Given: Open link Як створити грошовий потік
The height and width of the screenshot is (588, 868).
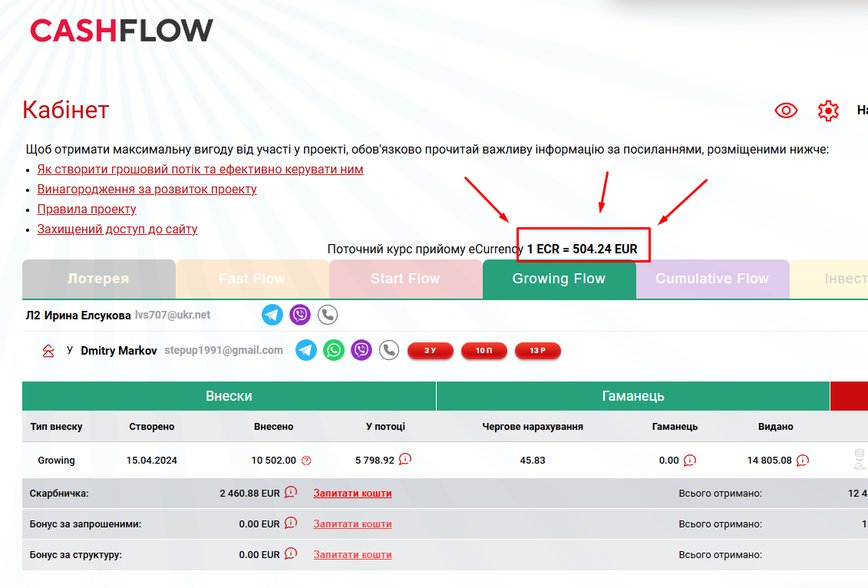Looking at the screenshot, I should pos(200,170).
